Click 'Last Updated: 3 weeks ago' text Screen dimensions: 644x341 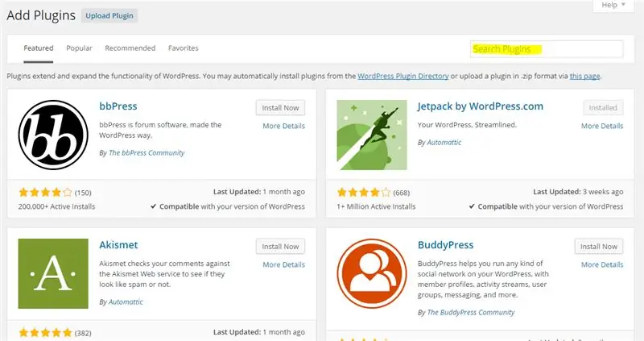click(578, 192)
